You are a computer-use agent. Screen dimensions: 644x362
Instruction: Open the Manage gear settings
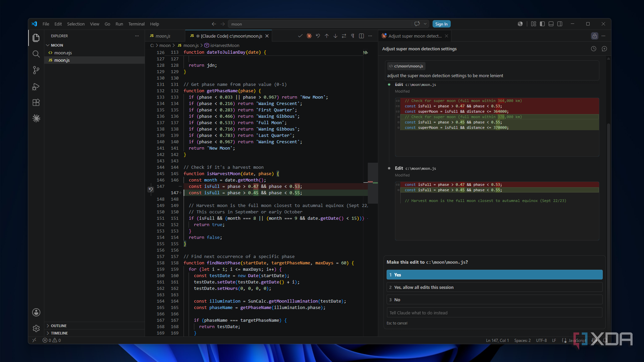[36, 328]
